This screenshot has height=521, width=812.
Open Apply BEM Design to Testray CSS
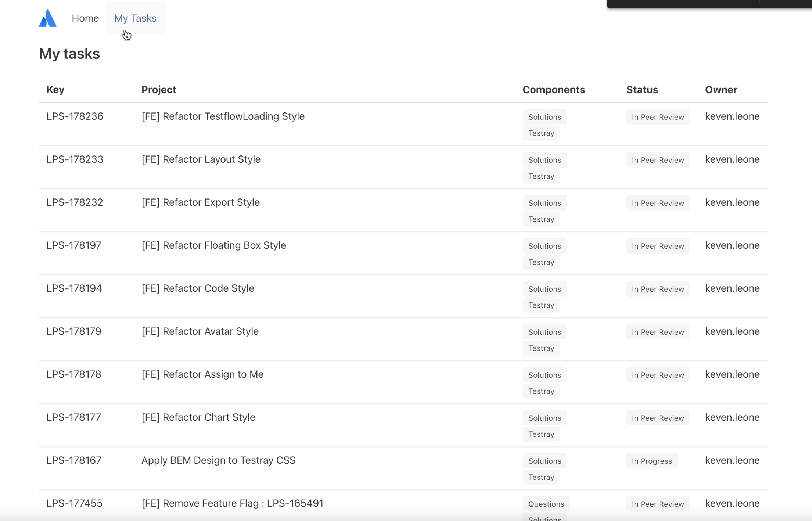218,460
